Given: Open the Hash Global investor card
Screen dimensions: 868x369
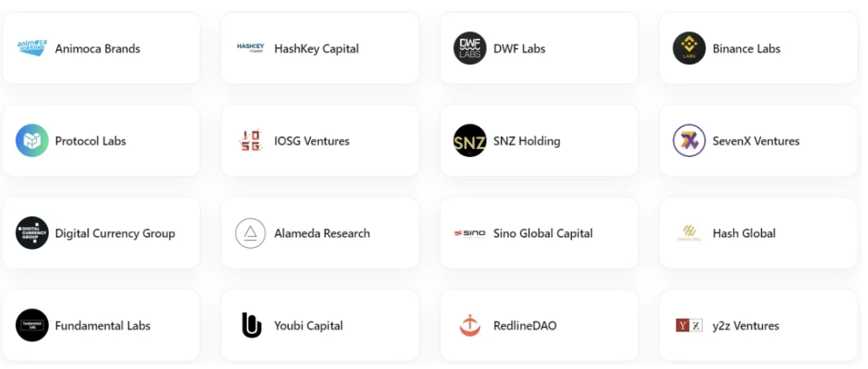Looking at the screenshot, I should click(758, 233).
